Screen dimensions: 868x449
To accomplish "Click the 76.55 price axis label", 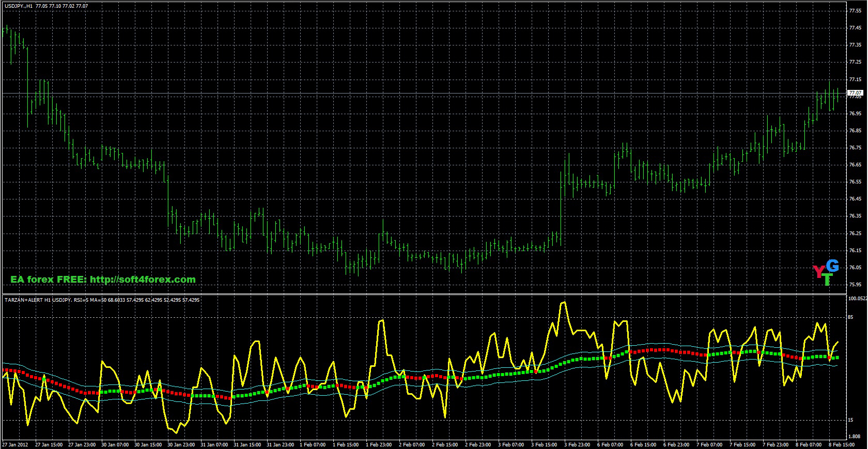I will 855,182.
